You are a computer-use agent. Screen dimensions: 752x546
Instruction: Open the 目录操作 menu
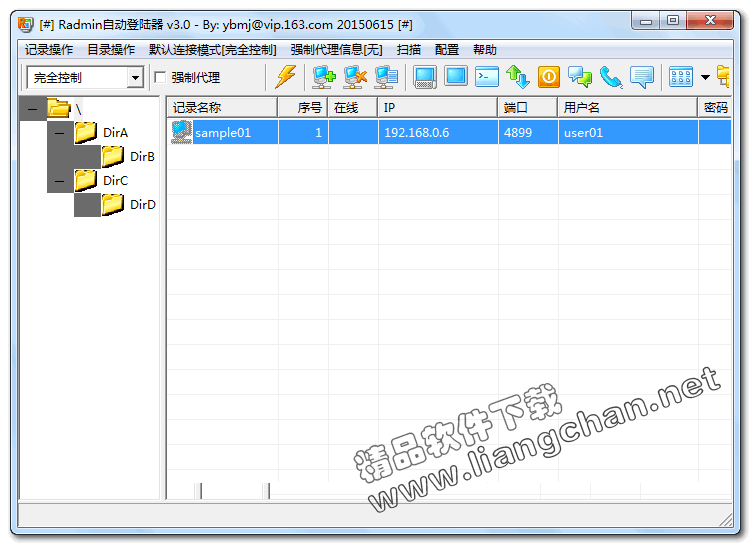point(111,49)
